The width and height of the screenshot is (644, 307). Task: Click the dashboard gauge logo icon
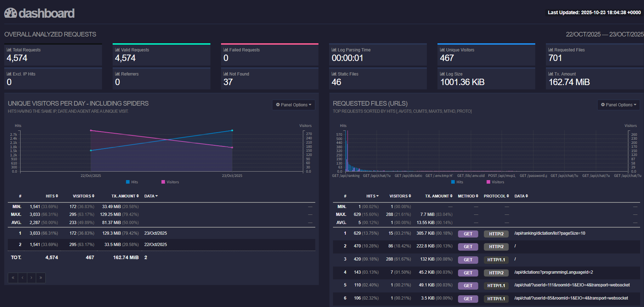click(11, 13)
